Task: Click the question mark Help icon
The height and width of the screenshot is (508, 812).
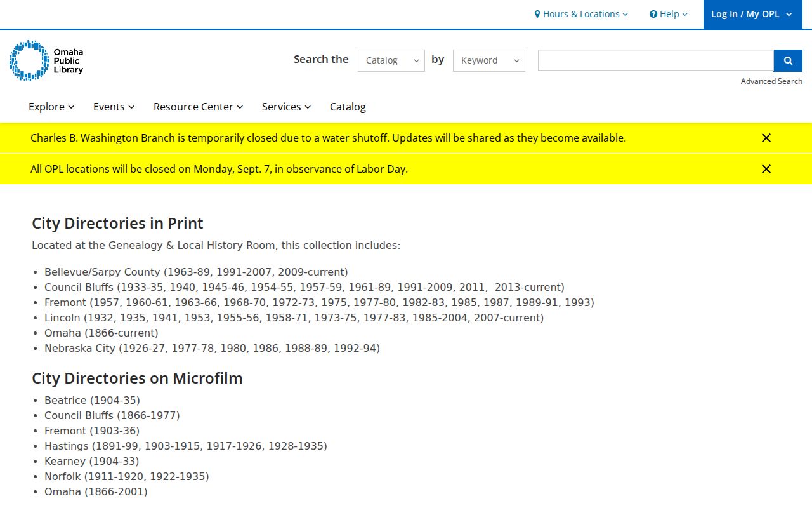Action: (653, 14)
